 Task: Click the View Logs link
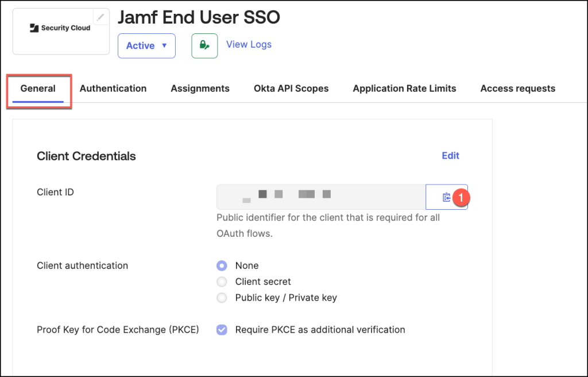[x=249, y=44]
